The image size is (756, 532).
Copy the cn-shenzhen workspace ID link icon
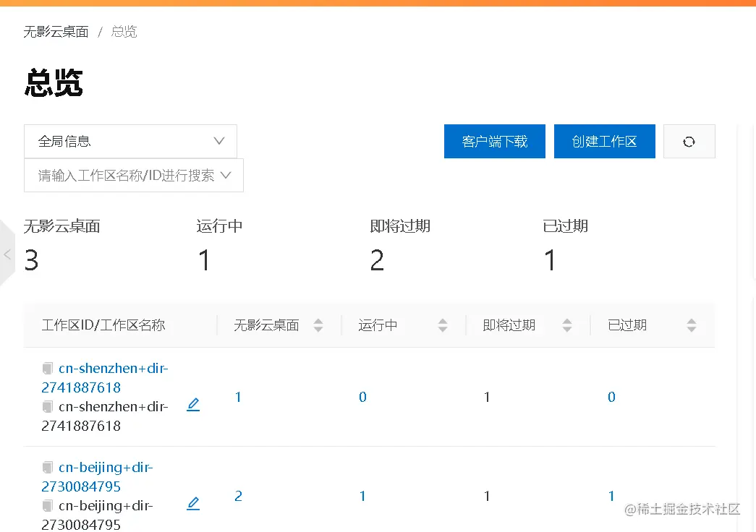[x=47, y=369]
